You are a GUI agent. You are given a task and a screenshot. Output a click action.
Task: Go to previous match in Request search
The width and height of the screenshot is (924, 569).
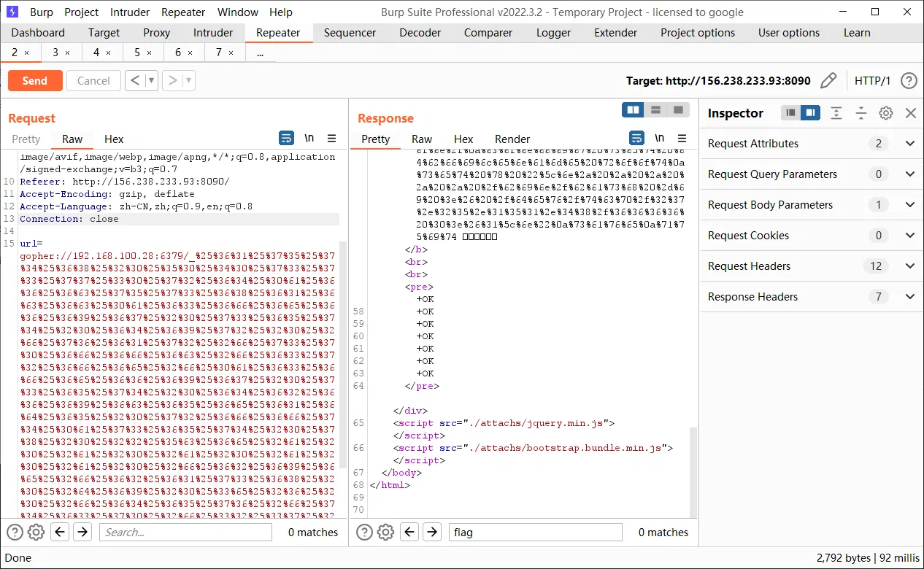click(60, 532)
